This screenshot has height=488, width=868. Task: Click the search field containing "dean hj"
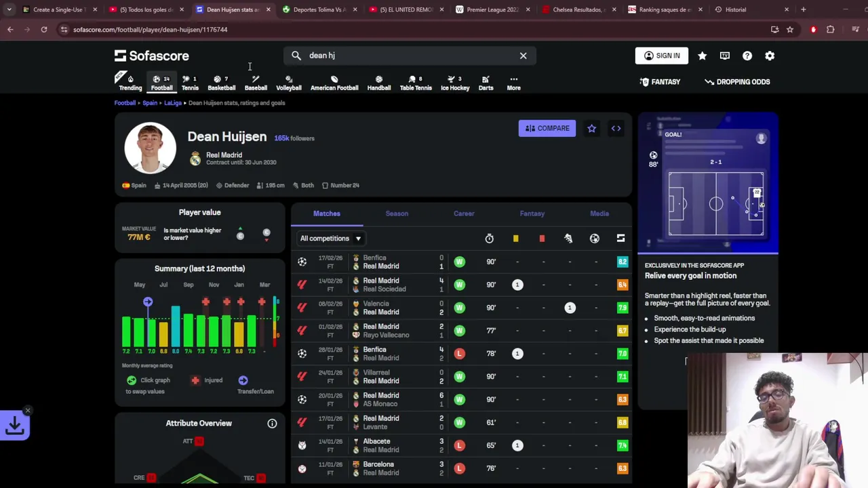pos(410,56)
